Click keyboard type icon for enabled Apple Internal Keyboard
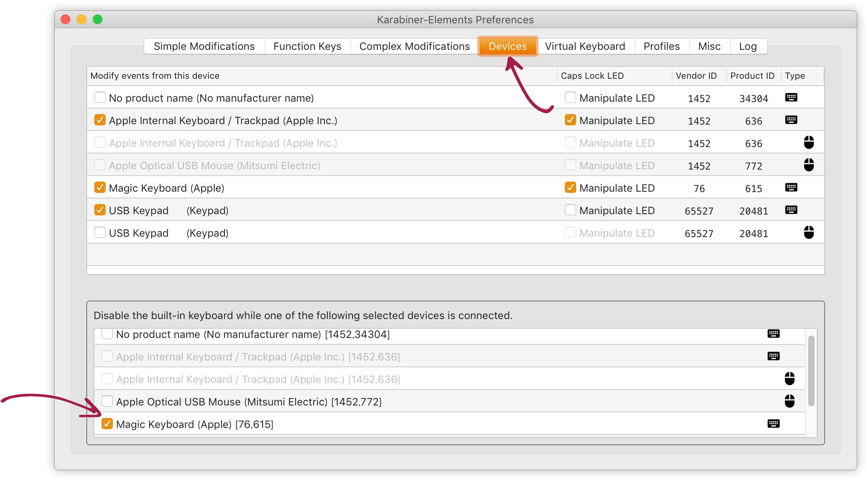 pyautogui.click(x=791, y=120)
